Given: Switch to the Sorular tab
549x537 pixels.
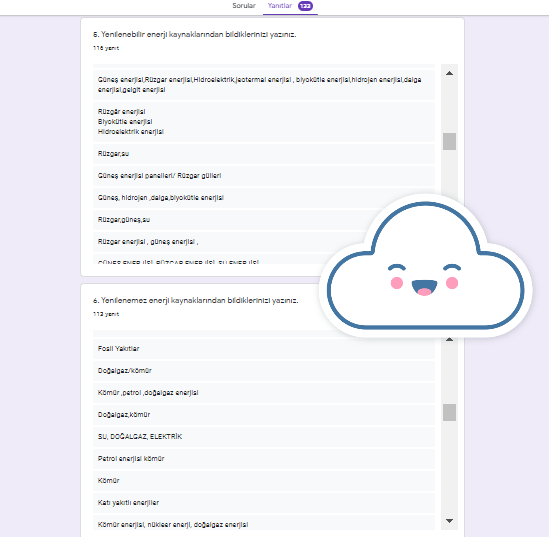Looking at the screenshot, I should 244,6.
